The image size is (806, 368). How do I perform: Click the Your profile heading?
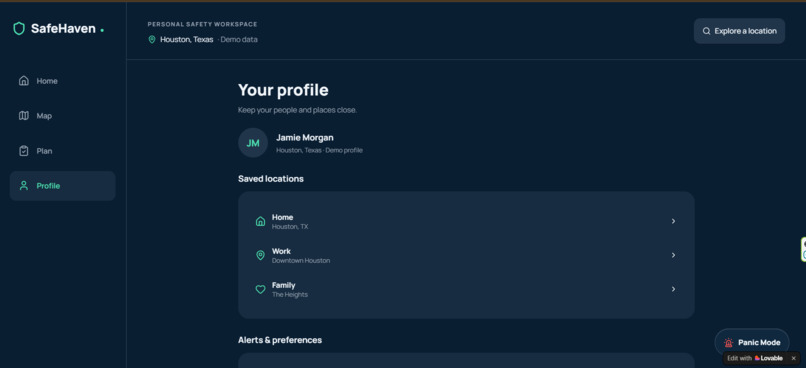coord(283,90)
